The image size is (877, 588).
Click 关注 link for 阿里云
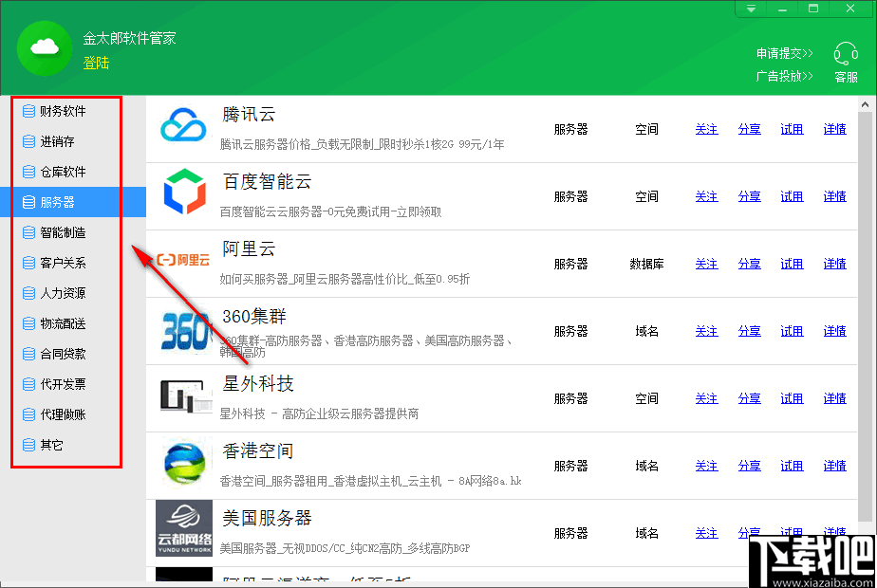(706, 264)
